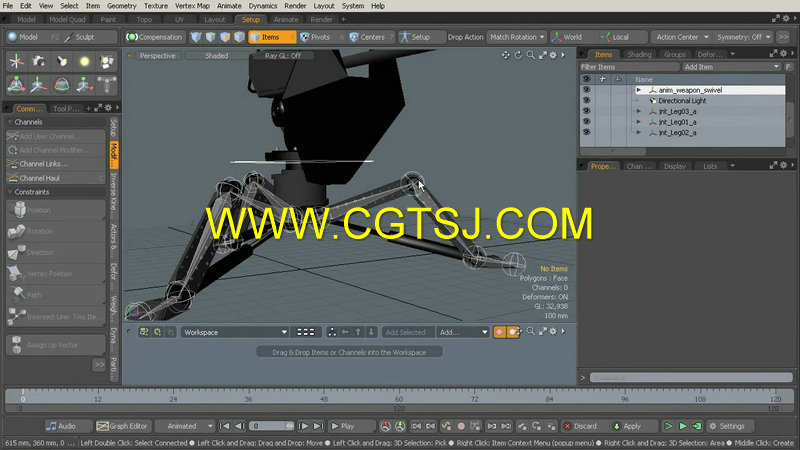Open the Add Item dropdown
Viewport: 800px width, 450px height.
point(731,67)
